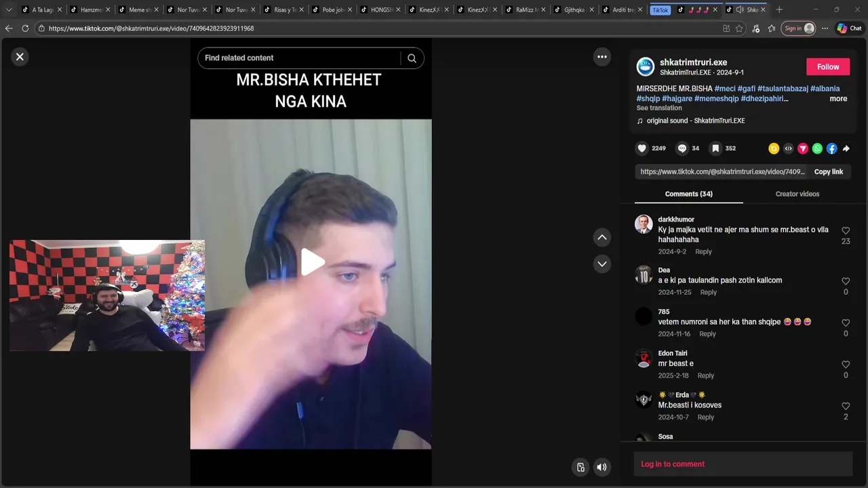Like darkkhumor's comment with its heart
Screen dimensions: 868x488
point(846,231)
